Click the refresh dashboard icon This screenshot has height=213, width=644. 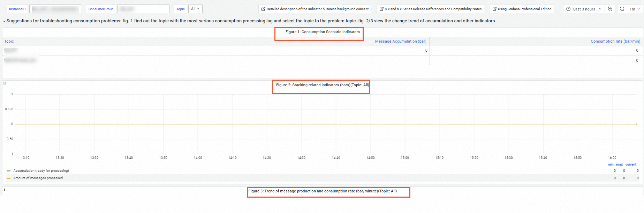click(622, 9)
